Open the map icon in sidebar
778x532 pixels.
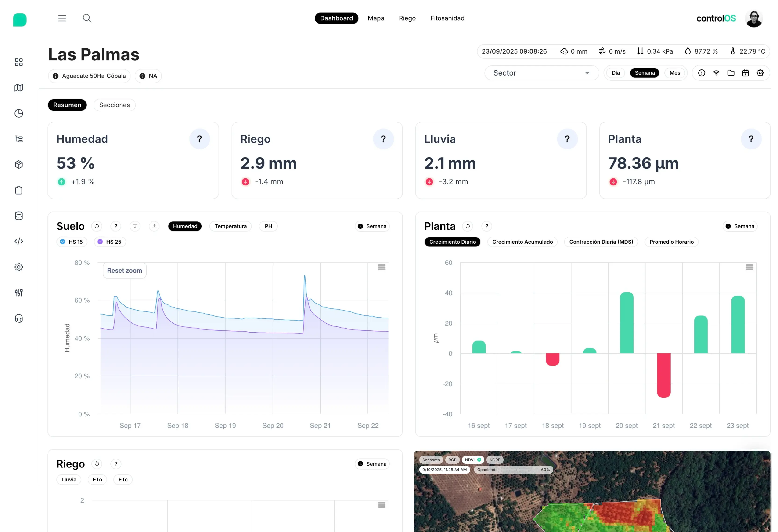click(19, 88)
